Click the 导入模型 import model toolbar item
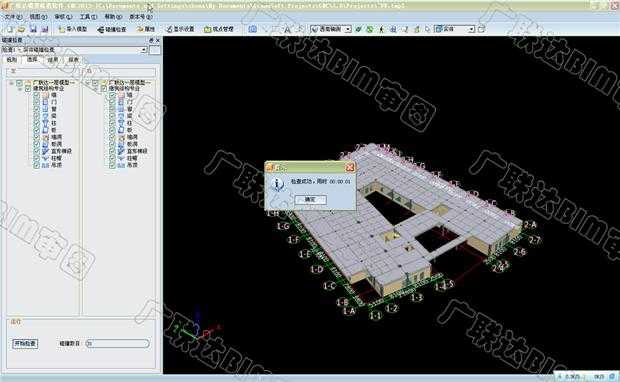The width and height of the screenshot is (620, 382). tap(73, 29)
